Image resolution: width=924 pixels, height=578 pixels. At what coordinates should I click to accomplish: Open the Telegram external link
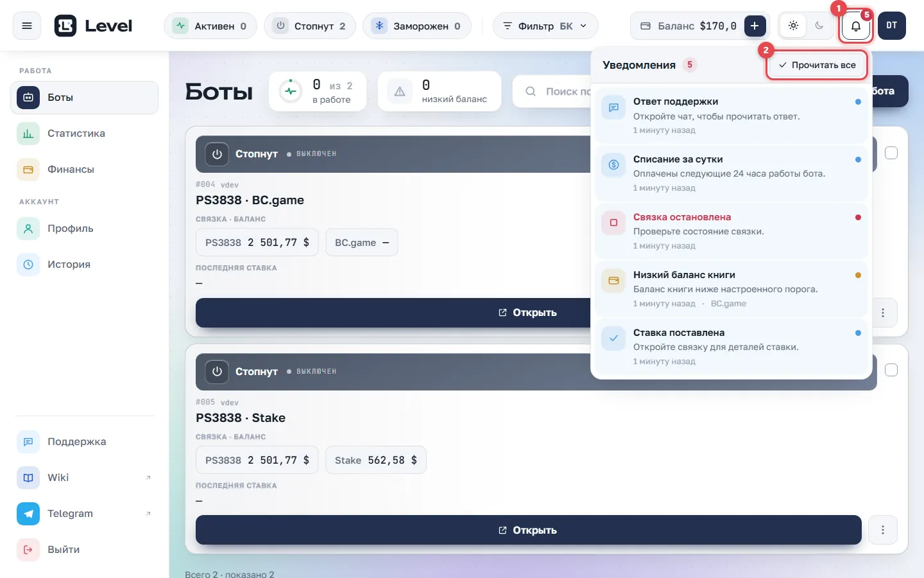pyautogui.click(x=85, y=514)
